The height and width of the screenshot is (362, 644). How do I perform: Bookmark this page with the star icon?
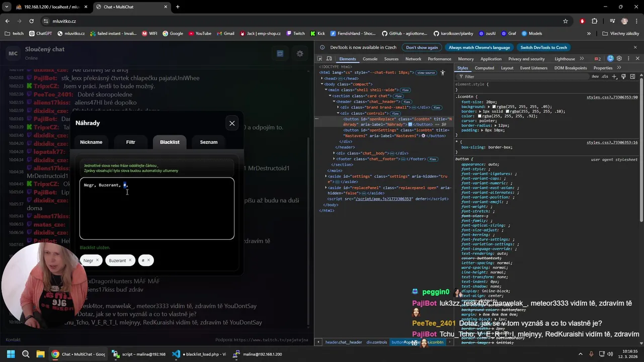[566, 21]
